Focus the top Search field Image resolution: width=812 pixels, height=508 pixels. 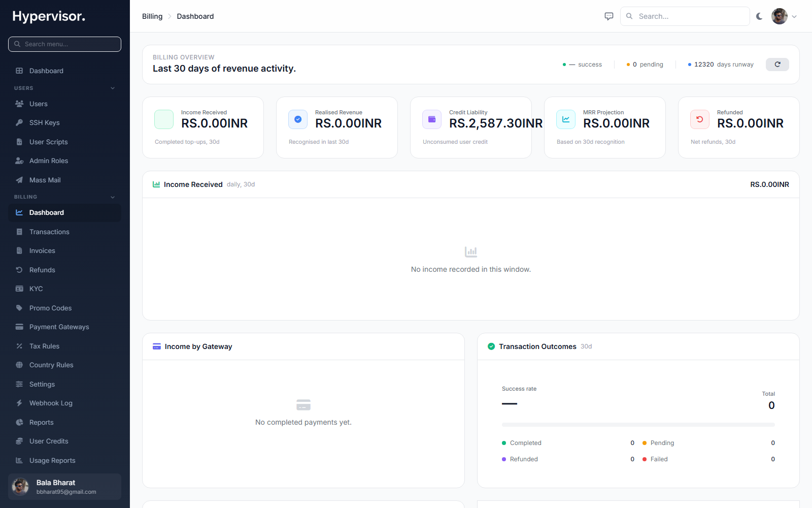pyautogui.click(x=685, y=16)
